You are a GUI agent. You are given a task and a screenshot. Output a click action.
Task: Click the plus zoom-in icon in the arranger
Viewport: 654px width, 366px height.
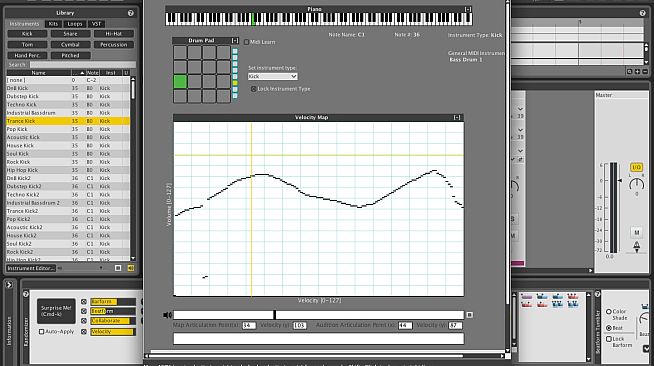[637, 72]
